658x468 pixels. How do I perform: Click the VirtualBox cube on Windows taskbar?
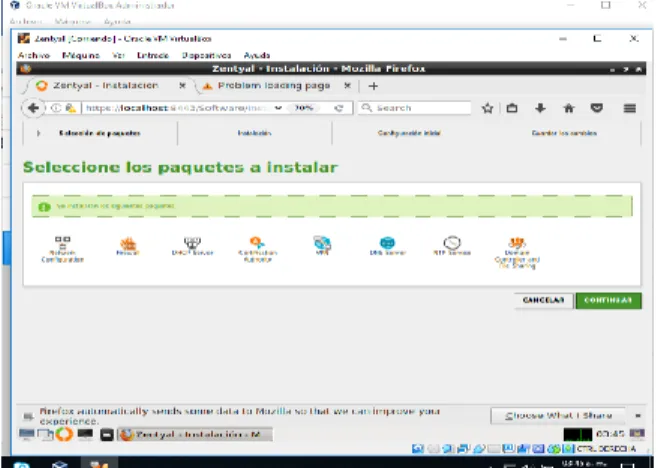(60, 464)
